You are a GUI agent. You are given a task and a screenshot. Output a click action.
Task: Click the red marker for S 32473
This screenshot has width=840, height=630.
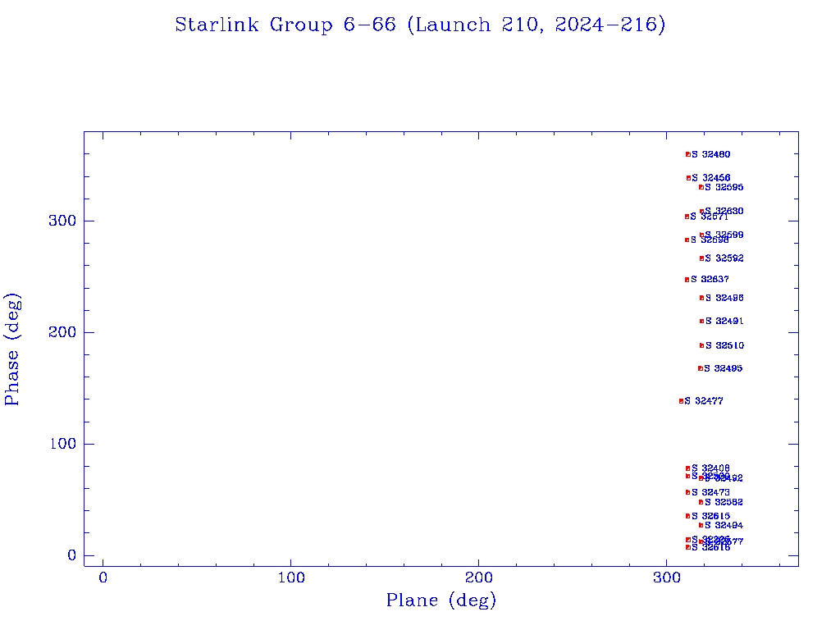pos(687,492)
